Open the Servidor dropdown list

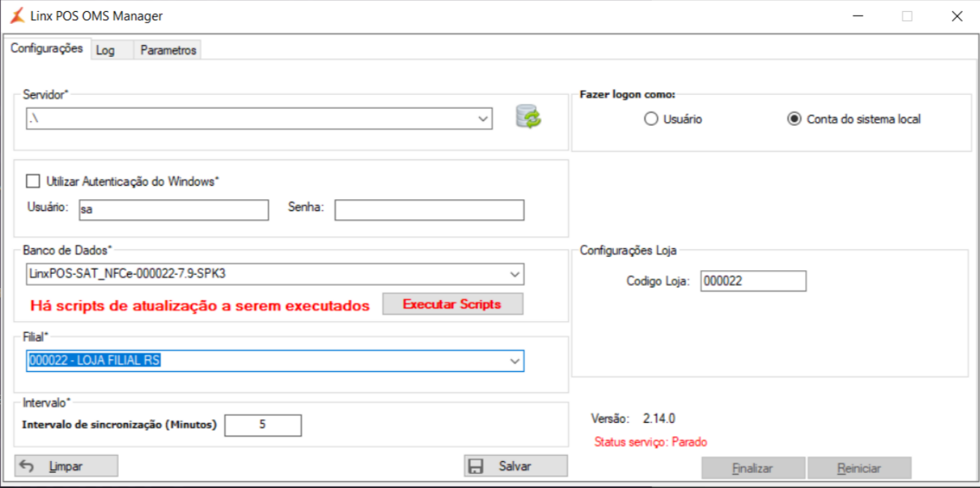pyautogui.click(x=484, y=118)
